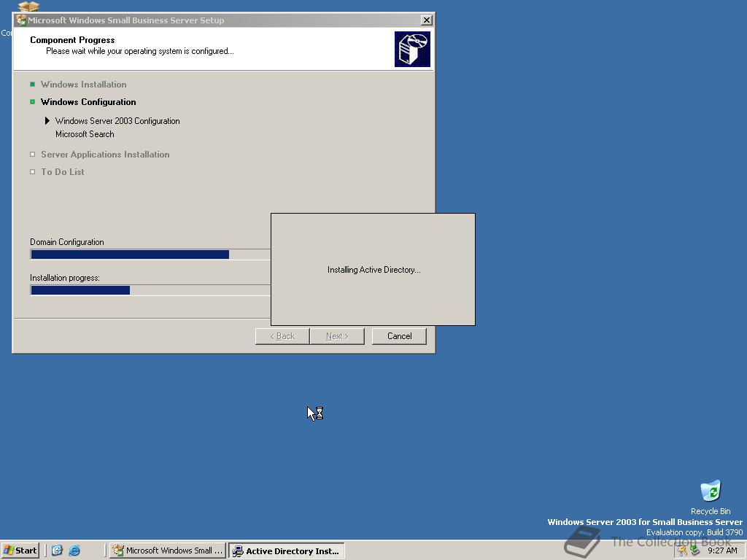The image size is (747, 560).
Task: Select the Microsoft Search step
Action: 85,134
